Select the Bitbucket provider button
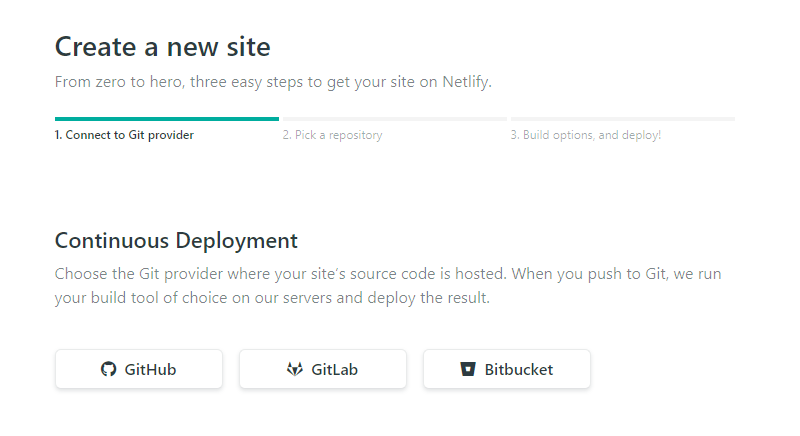This screenshot has width=800, height=436. click(x=507, y=369)
